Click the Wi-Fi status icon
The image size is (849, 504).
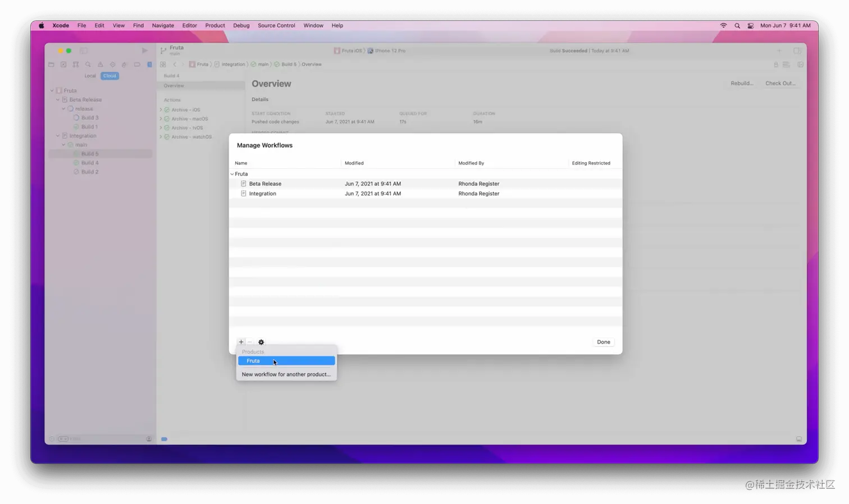[723, 25]
